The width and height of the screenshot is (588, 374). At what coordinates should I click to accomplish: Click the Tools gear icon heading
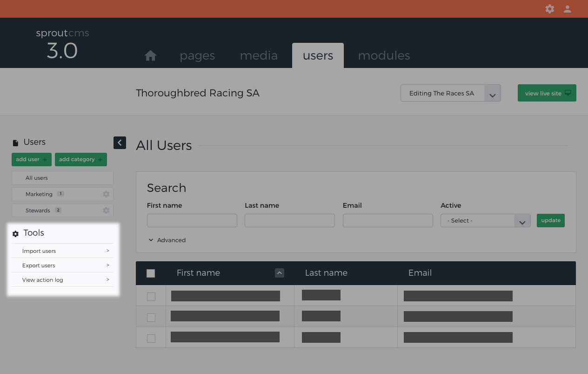click(15, 234)
